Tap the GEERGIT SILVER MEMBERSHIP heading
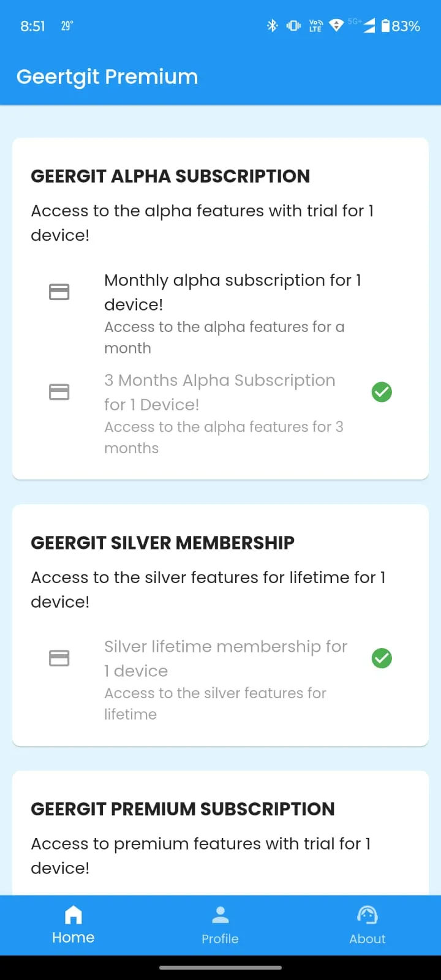 162,543
